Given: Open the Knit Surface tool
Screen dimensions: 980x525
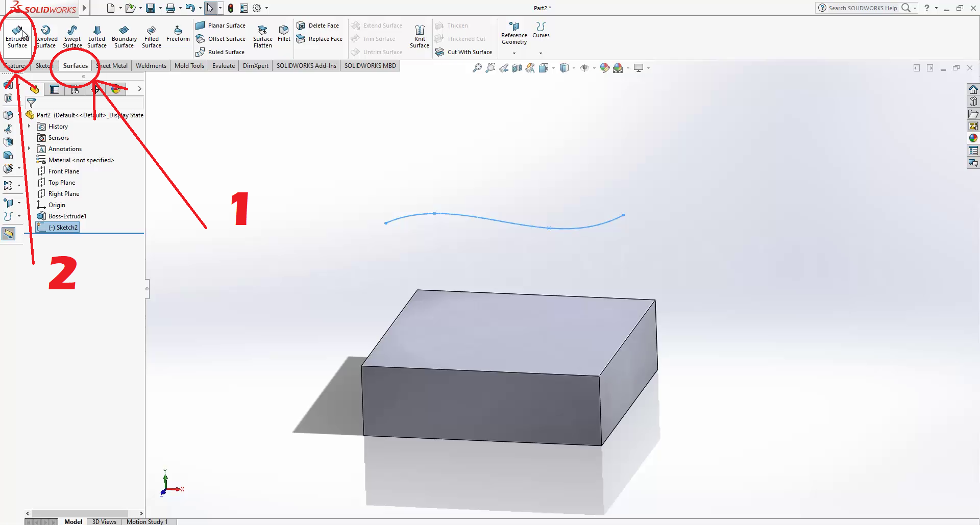Looking at the screenshot, I should point(420,37).
